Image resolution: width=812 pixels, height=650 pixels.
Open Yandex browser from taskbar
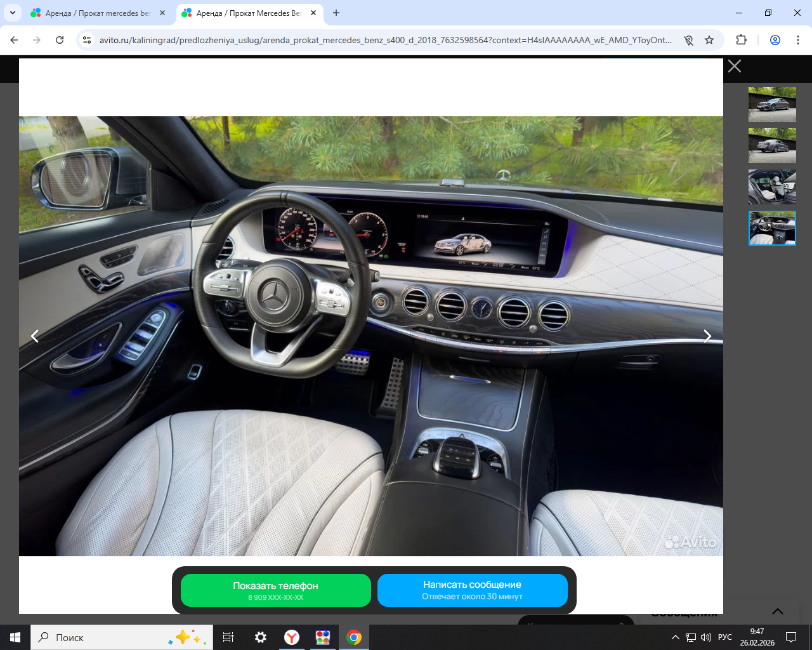[292, 637]
